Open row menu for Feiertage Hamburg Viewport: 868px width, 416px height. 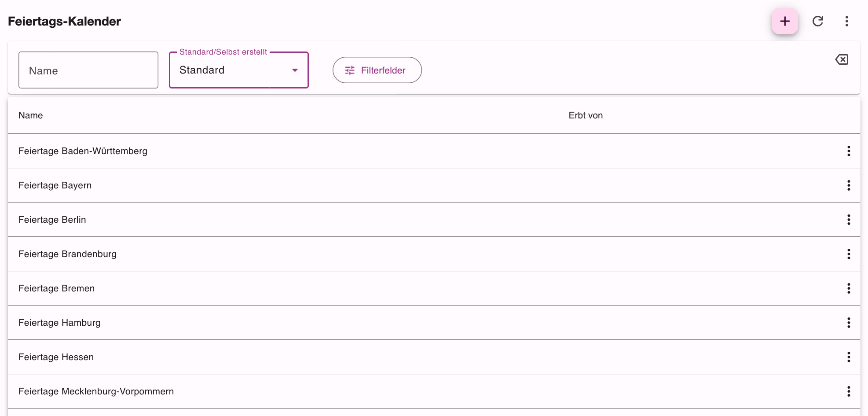tap(849, 323)
